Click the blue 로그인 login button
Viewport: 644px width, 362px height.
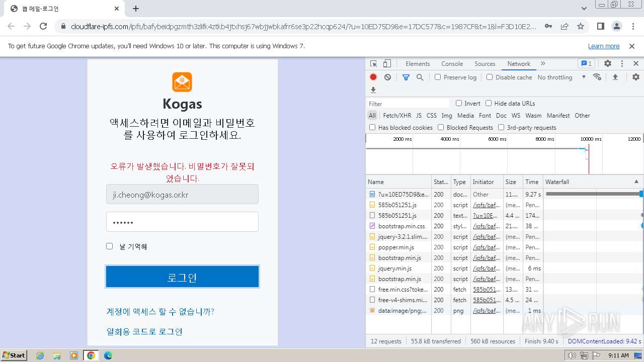pos(182,277)
